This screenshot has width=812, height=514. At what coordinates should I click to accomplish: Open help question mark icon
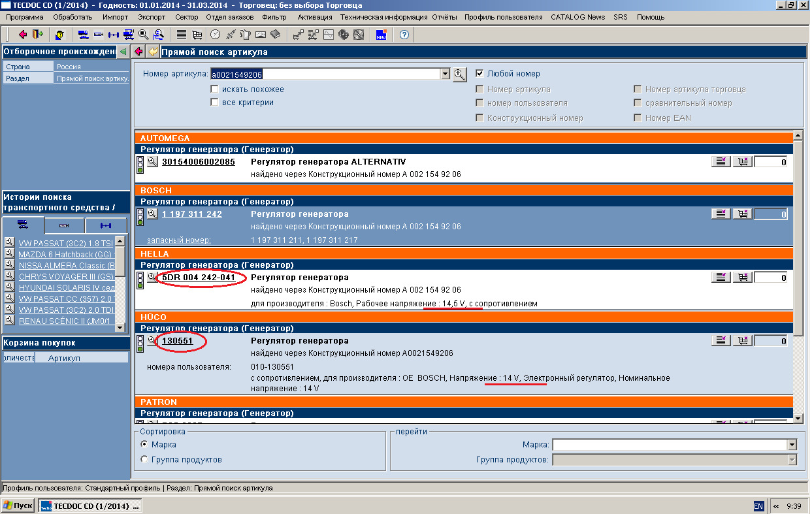click(x=404, y=35)
